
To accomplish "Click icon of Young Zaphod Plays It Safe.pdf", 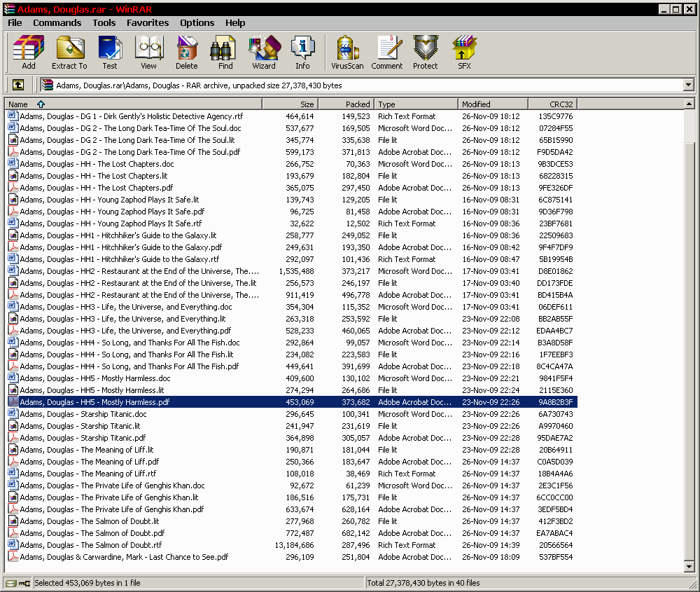I will pyautogui.click(x=13, y=212).
